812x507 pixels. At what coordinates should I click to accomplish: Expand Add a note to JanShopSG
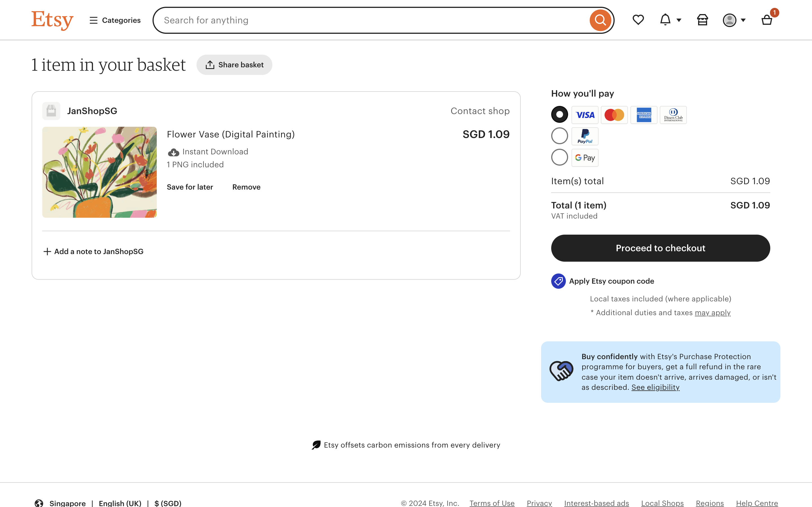point(94,252)
